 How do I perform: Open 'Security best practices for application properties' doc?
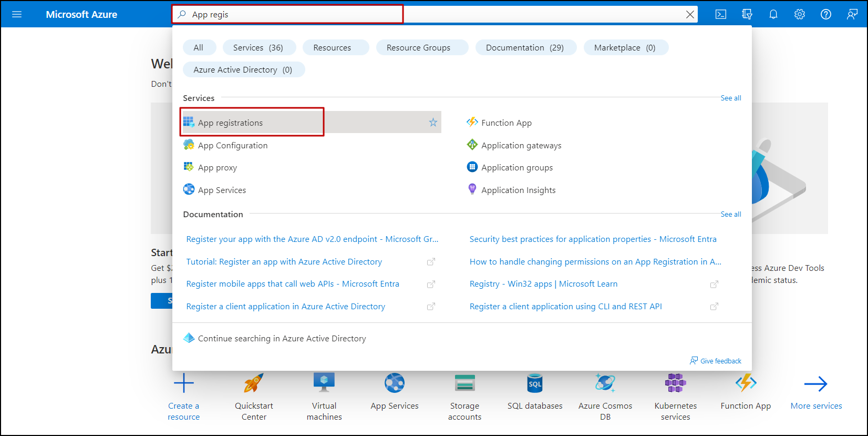point(593,239)
